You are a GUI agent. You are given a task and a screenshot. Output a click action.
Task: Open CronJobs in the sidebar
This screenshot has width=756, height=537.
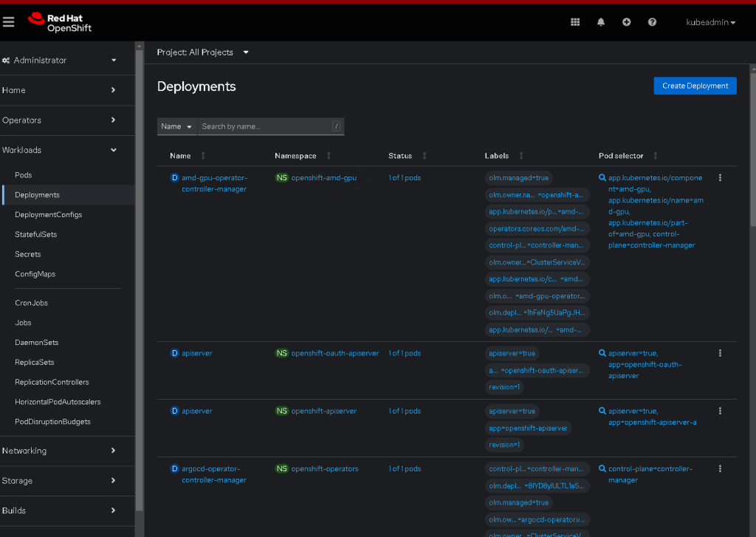coord(31,303)
